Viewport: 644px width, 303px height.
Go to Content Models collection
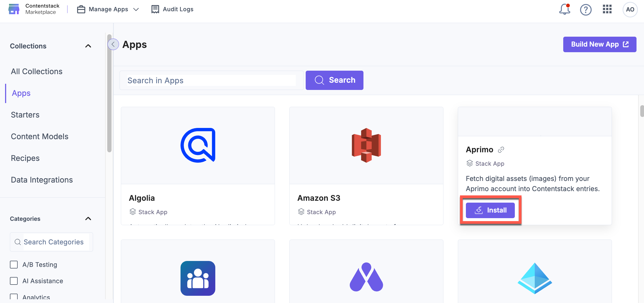click(x=40, y=137)
